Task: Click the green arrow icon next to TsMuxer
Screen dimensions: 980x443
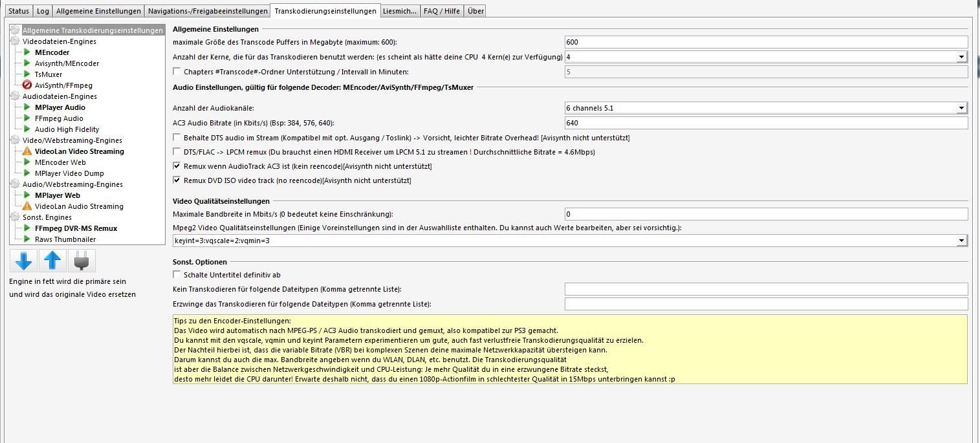Action: click(27, 74)
